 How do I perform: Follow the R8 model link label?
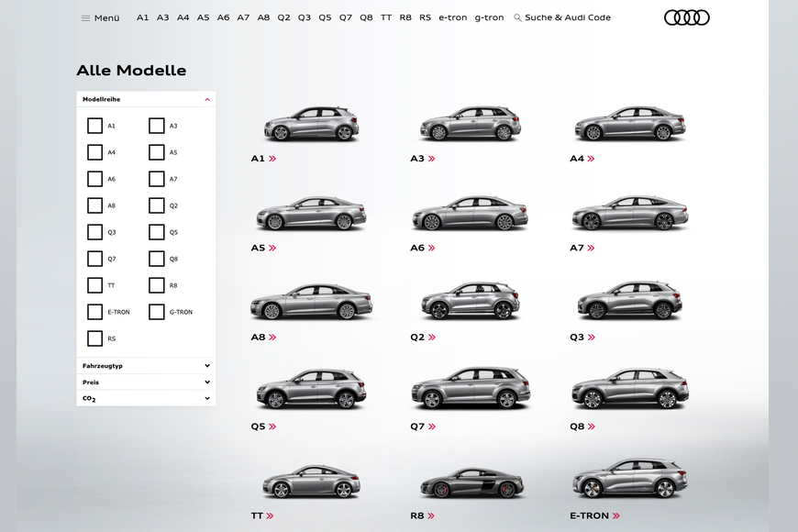(x=416, y=515)
